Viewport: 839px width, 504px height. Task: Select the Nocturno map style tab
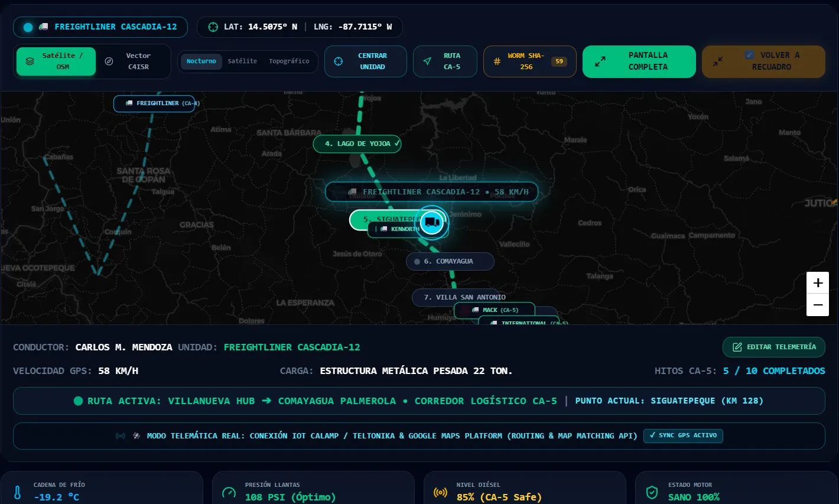click(201, 61)
